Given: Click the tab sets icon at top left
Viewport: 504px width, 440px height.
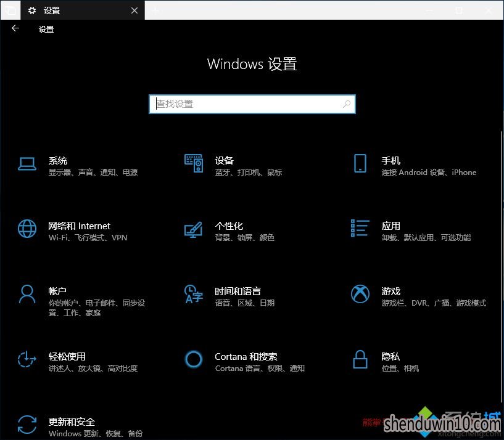Looking at the screenshot, I should coord(10,10).
